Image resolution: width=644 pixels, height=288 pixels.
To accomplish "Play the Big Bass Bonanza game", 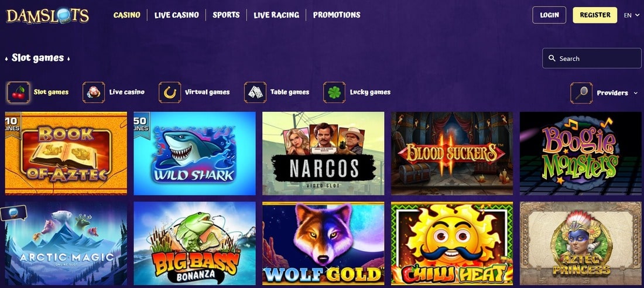I will [x=195, y=243].
